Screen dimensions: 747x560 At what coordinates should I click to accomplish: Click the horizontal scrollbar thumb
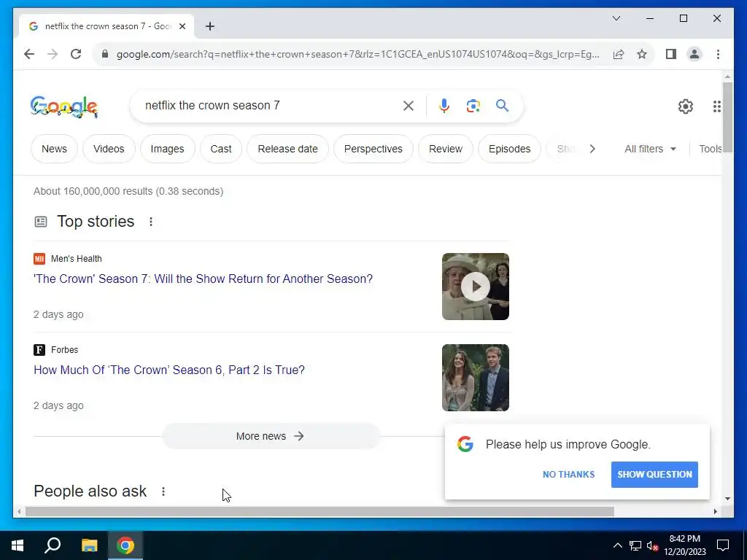pyautogui.click(x=320, y=511)
